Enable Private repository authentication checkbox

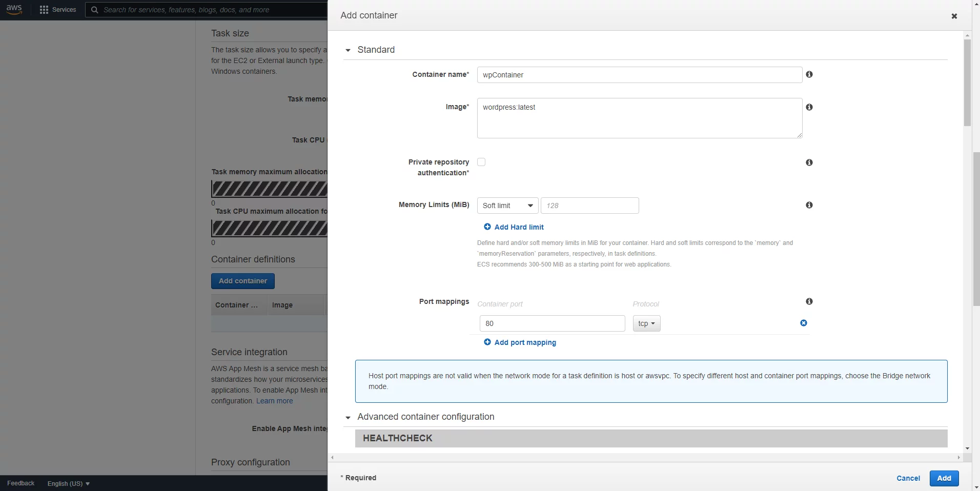point(481,162)
